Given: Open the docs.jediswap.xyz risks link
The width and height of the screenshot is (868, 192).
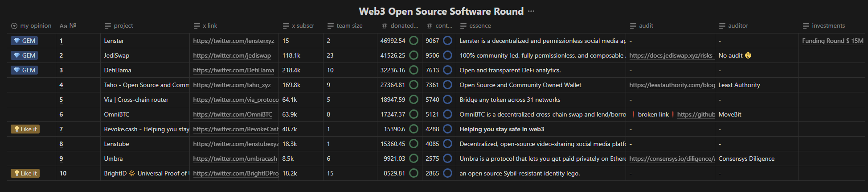Looking at the screenshot, I should (672, 55).
